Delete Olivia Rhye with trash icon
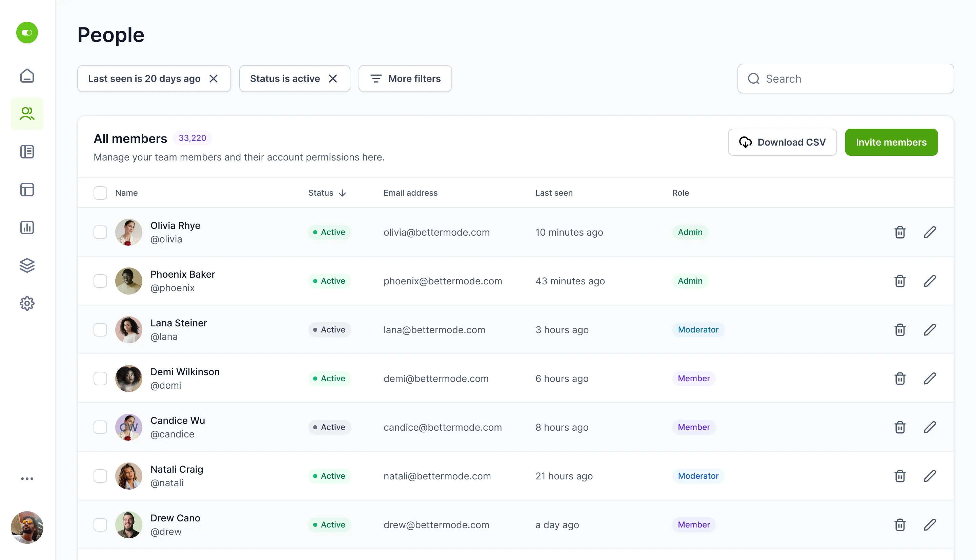 (x=900, y=232)
